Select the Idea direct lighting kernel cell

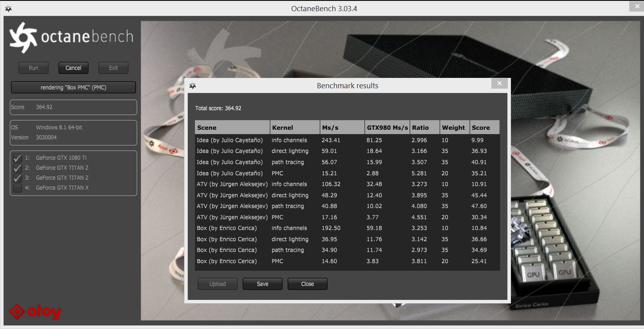coord(290,151)
